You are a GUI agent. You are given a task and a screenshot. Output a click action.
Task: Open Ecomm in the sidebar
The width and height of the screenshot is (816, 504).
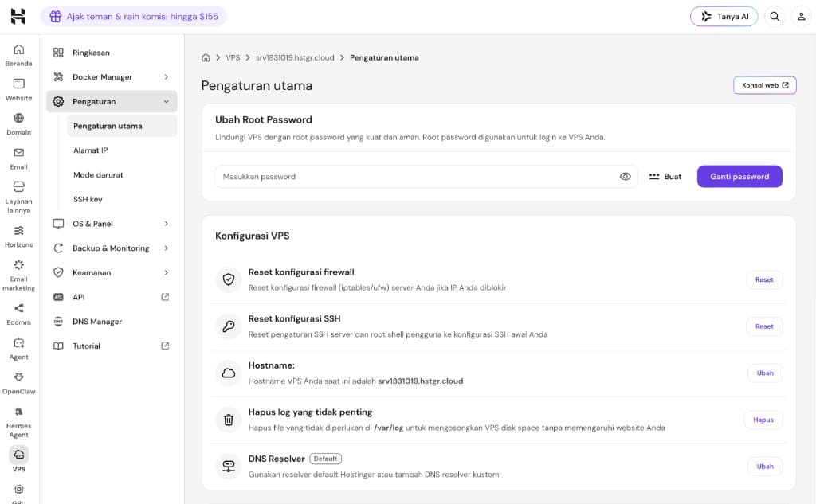pos(19,315)
